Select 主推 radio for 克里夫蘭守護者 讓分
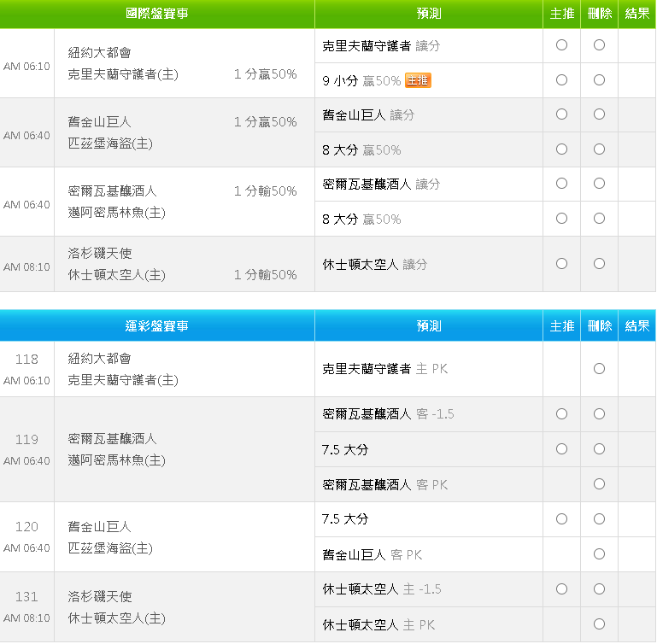Image resolution: width=657 pixels, height=644 pixels. [x=561, y=44]
